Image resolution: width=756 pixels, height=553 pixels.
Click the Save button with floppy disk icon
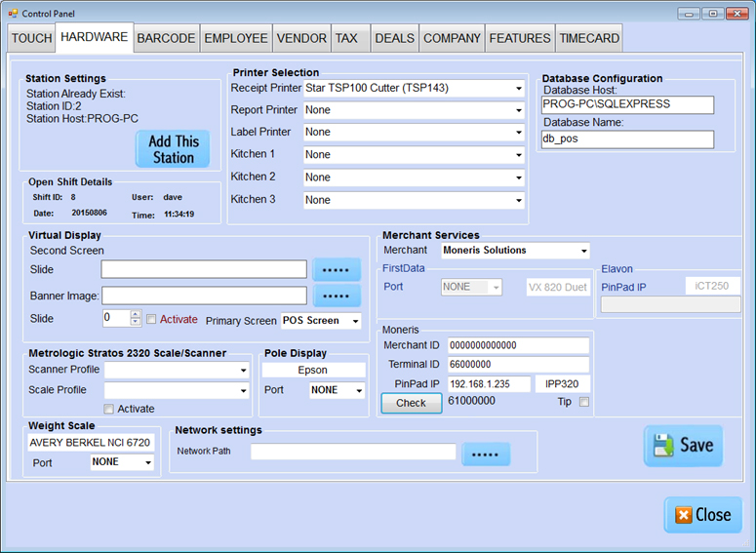pos(683,446)
